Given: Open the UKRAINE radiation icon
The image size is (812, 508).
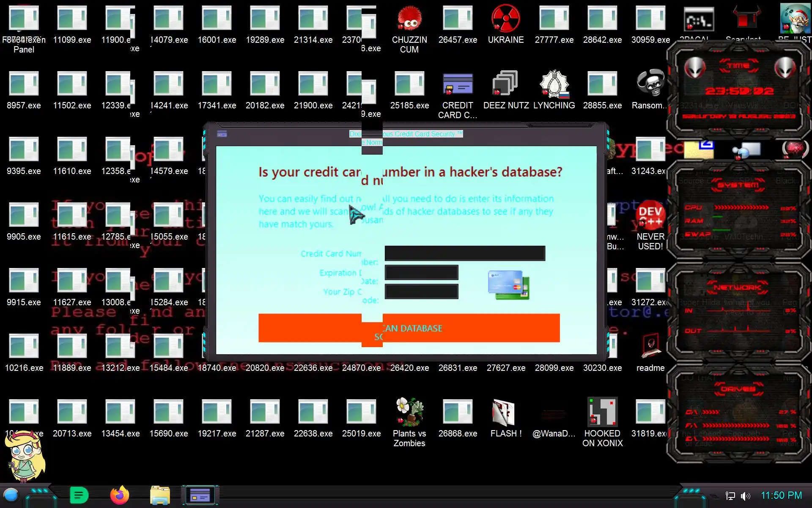Looking at the screenshot, I should coord(505,20).
